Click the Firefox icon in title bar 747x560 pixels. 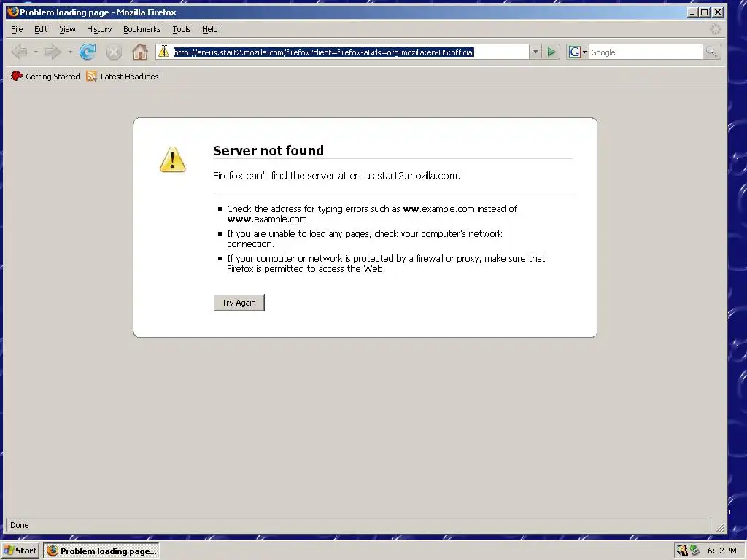point(13,12)
